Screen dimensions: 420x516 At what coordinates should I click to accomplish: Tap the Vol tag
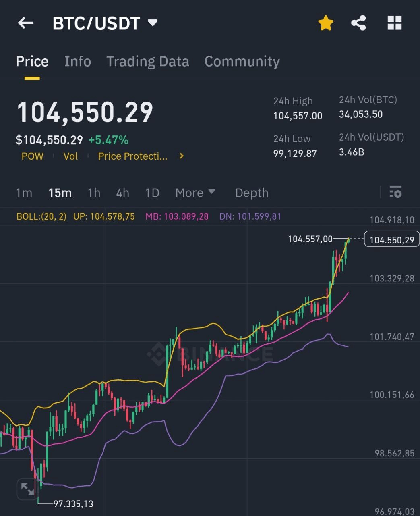(70, 156)
